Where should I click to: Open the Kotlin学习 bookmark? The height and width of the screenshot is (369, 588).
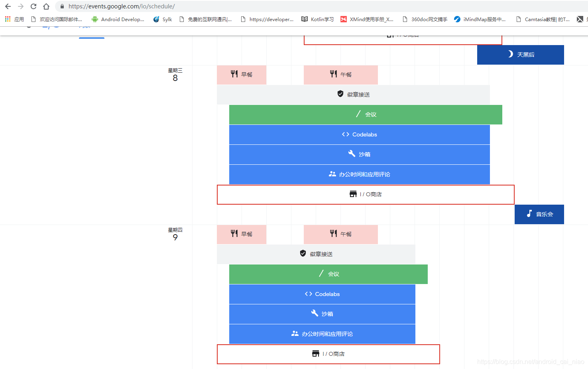pos(317,19)
